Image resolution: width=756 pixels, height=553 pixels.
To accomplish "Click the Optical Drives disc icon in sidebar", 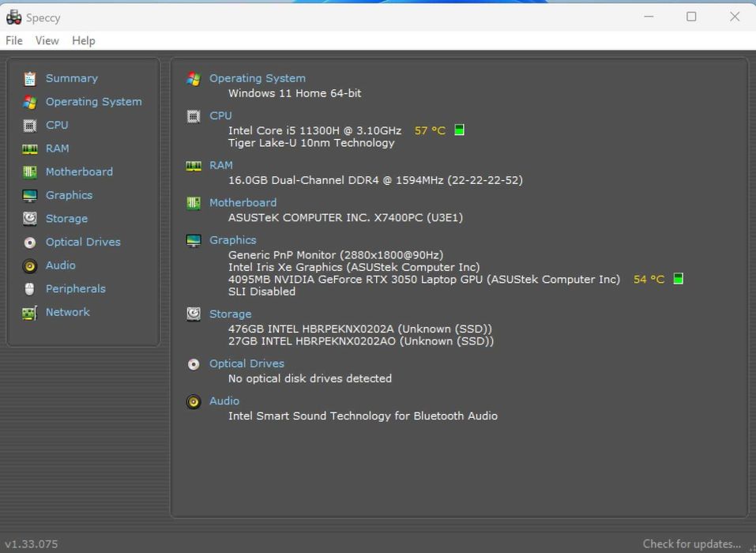I will pos(29,243).
